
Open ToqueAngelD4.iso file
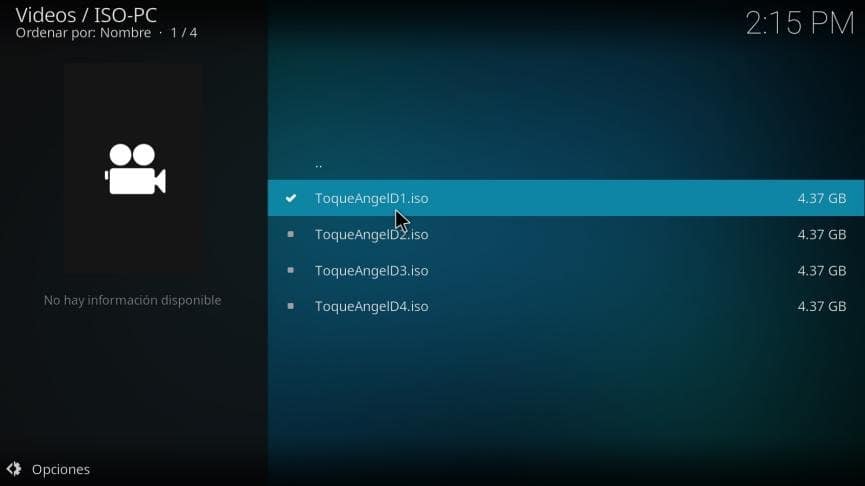[566, 306]
